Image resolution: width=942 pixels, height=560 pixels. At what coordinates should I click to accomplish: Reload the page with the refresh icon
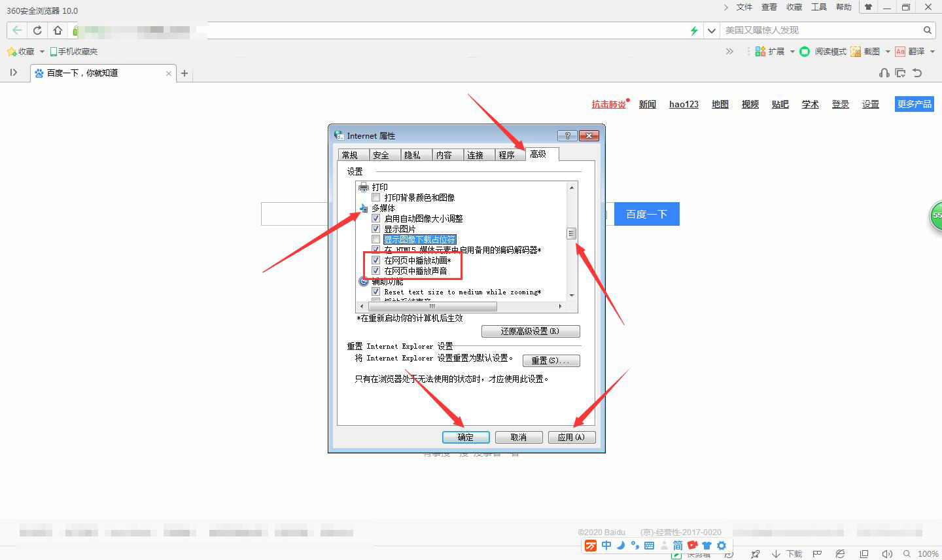[x=37, y=30]
